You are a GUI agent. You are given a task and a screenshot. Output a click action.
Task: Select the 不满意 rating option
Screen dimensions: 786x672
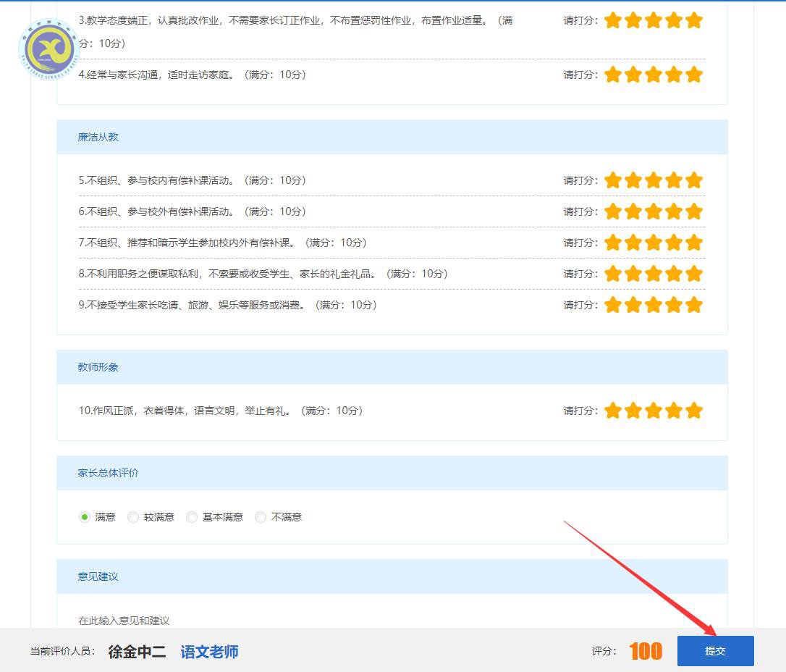point(261,517)
